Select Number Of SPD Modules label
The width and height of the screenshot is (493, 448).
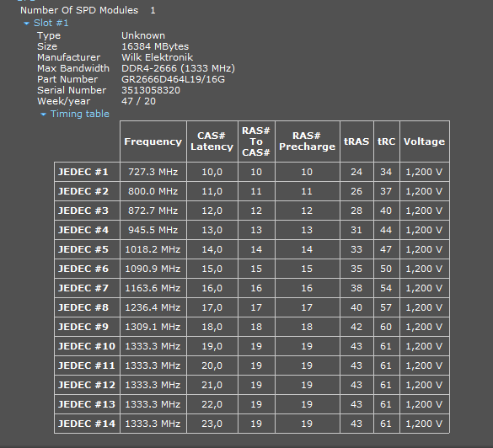tap(79, 10)
